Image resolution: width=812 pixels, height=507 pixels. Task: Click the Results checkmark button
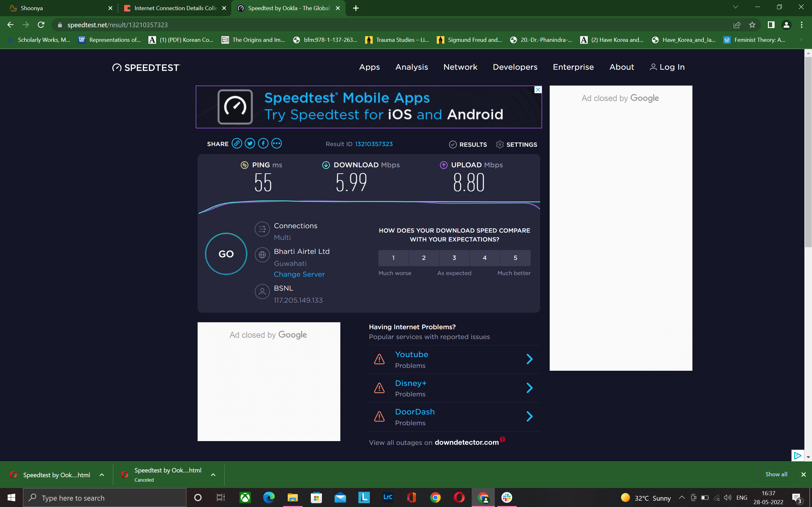click(x=468, y=144)
